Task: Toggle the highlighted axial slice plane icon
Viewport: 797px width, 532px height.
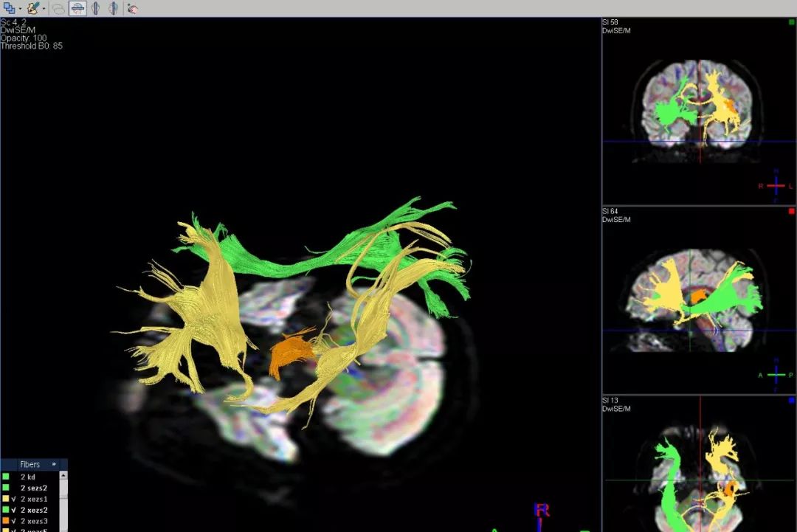Action: tap(77, 8)
